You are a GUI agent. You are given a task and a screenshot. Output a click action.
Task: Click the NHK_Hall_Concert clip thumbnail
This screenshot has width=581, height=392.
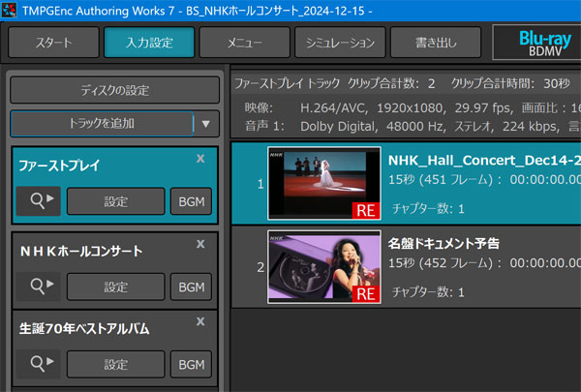(324, 183)
